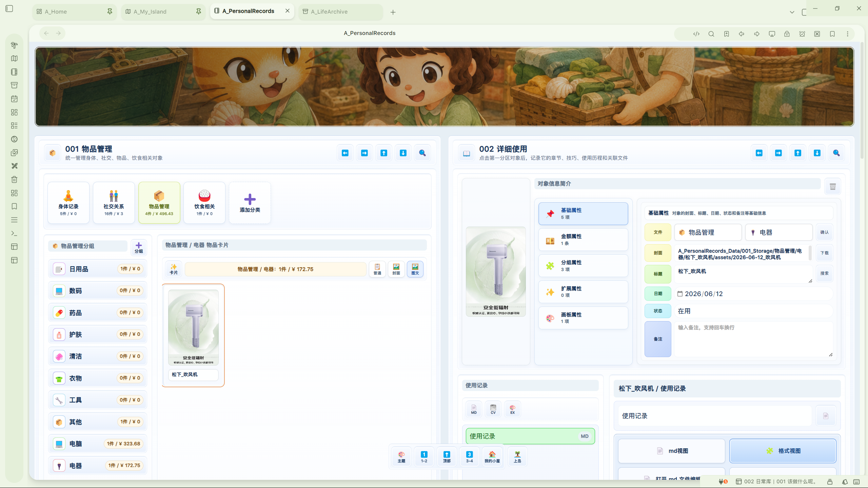
Task: Click the 备注 notes text area
Action: pyautogui.click(x=753, y=339)
